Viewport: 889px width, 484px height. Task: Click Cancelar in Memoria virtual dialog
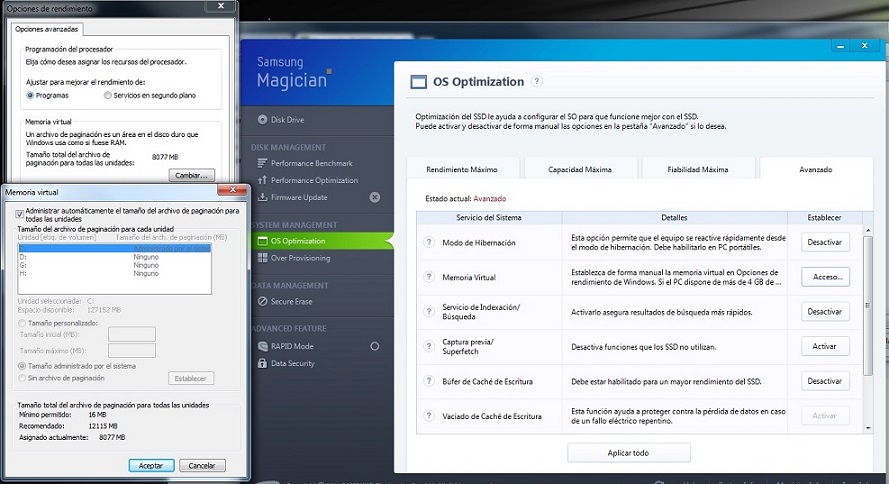(202, 465)
